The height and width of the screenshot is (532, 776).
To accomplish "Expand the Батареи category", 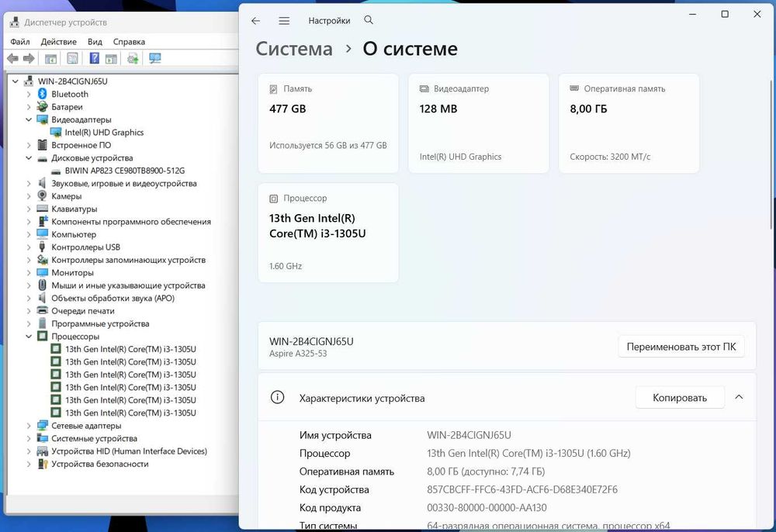I will coord(28,107).
